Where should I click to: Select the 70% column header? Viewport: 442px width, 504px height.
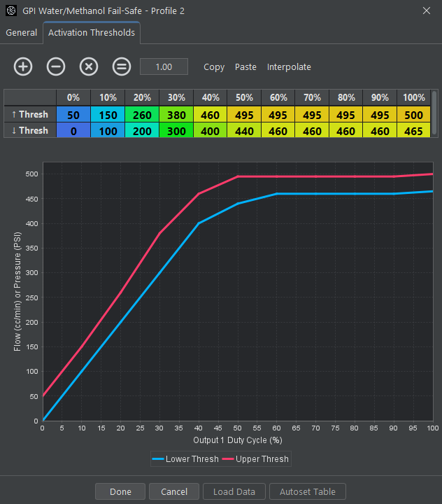[x=312, y=97]
